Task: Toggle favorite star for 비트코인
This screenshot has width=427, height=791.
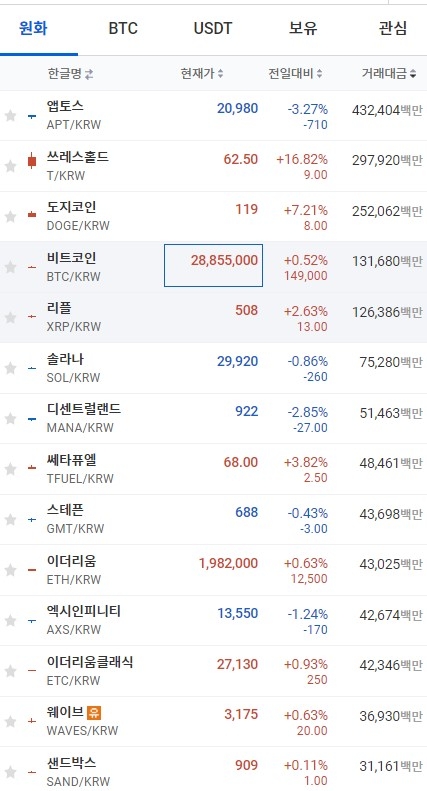Action: (10, 267)
